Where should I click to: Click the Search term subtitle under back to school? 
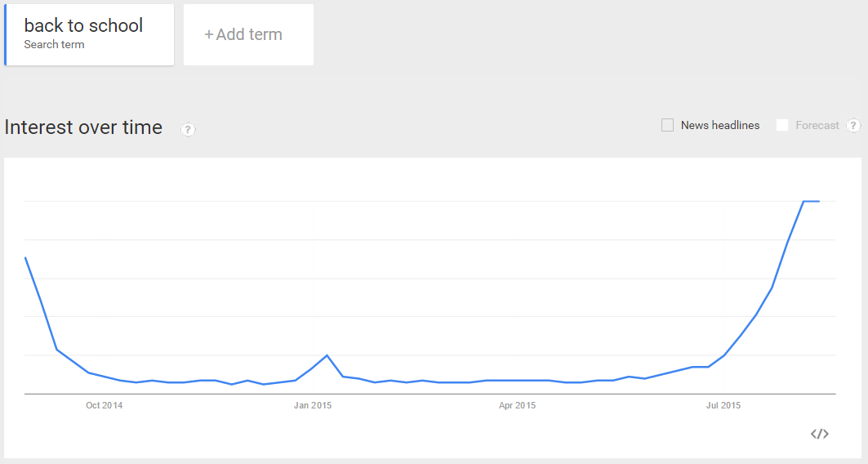coord(54,45)
